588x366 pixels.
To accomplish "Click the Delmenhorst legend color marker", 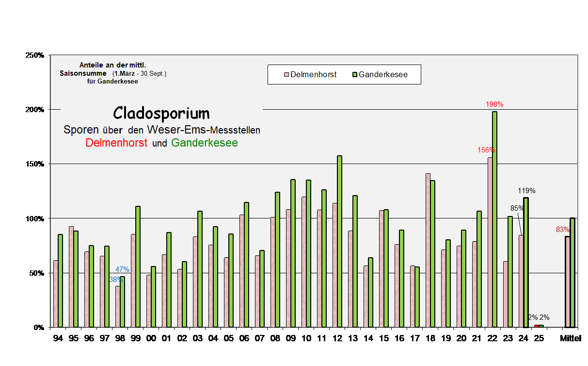I will pyautogui.click(x=286, y=74).
